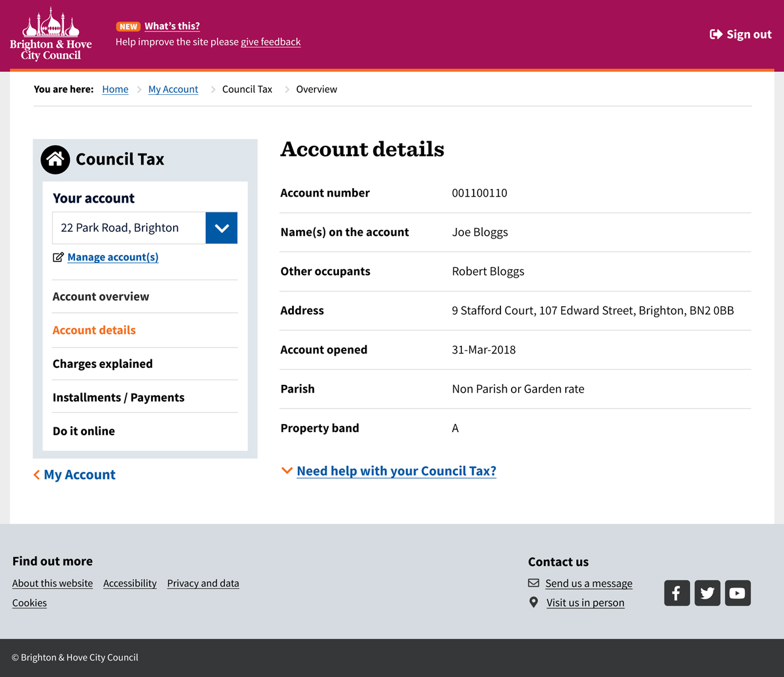
Task: Open the account address dropdown arrow
Action: 221,228
